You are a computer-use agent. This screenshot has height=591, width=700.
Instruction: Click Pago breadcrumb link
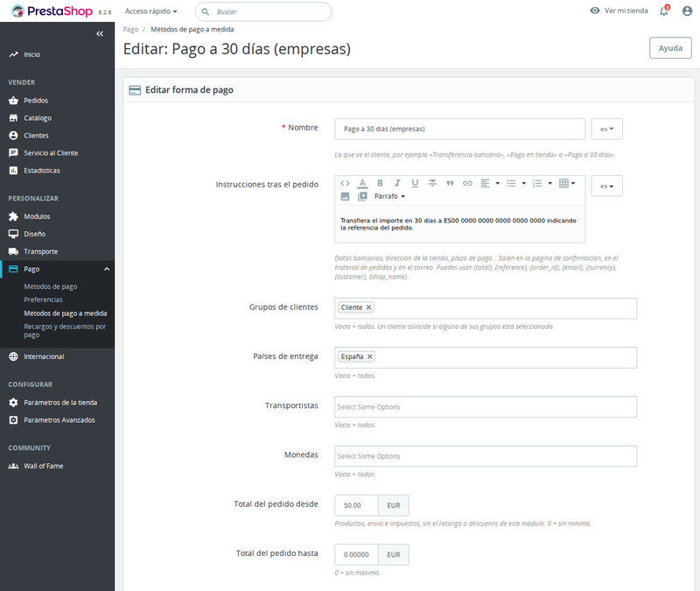130,30
